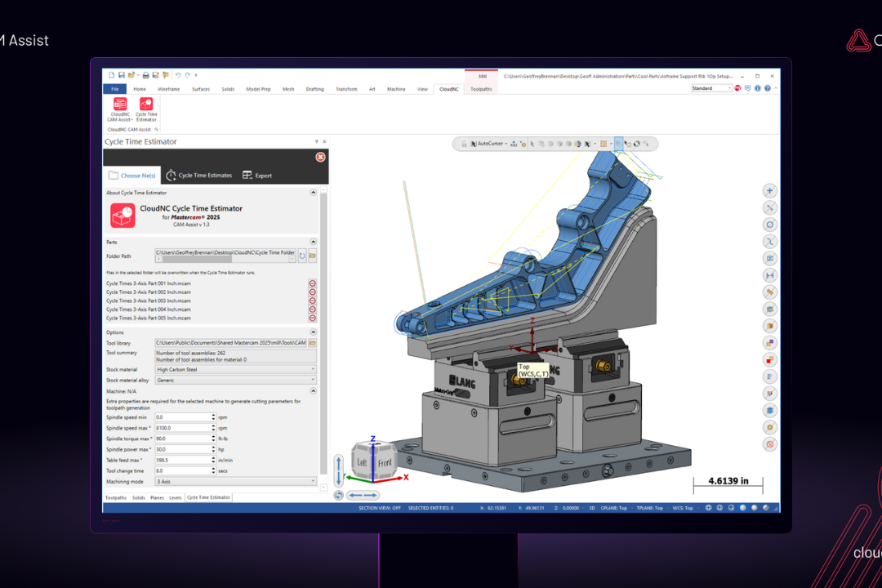Select the Choose file(s) tab
882x588 pixels.
[x=132, y=176]
